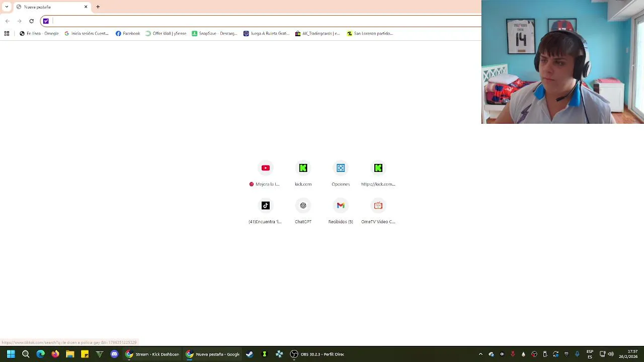The height and width of the screenshot is (362, 644).
Task: Open Windows taskbar search
Action: coord(26,354)
